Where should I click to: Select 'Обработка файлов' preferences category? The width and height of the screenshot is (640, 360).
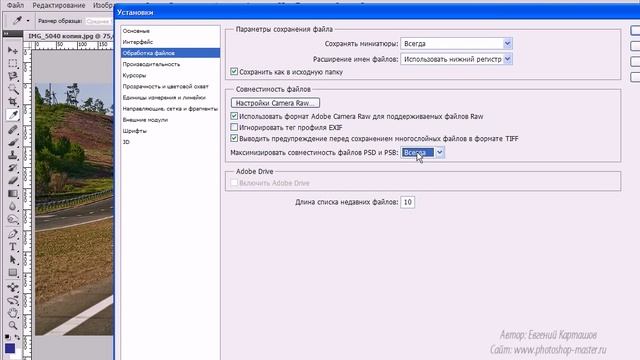(170, 53)
